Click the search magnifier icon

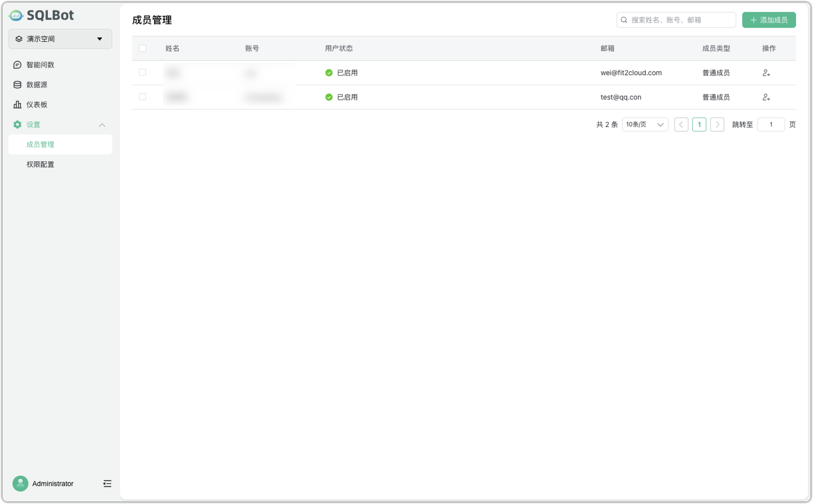tap(624, 20)
